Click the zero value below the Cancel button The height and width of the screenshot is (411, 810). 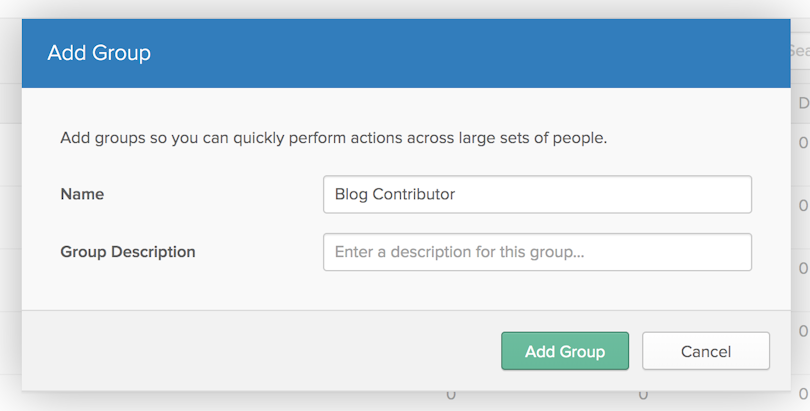(x=643, y=396)
